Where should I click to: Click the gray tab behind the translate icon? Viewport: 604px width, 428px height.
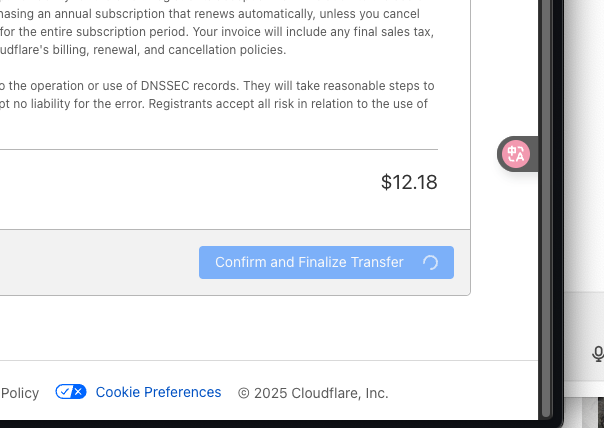[x=517, y=154]
